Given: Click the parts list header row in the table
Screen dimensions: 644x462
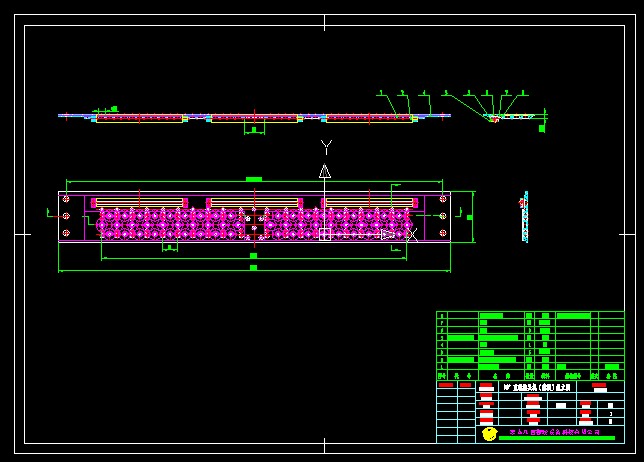Looking at the screenshot, I should pyautogui.click(x=530, y=376).
